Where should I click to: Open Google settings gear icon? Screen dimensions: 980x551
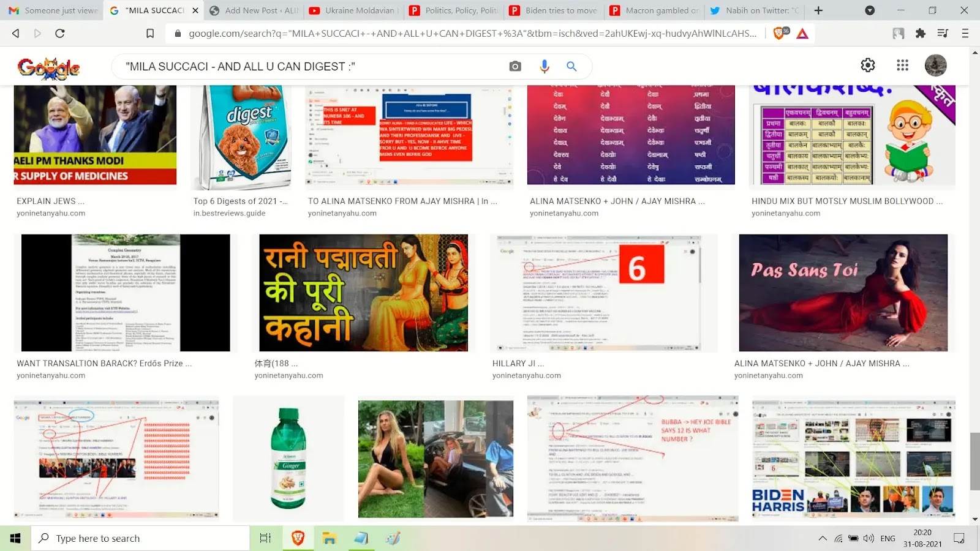point(868,65)
